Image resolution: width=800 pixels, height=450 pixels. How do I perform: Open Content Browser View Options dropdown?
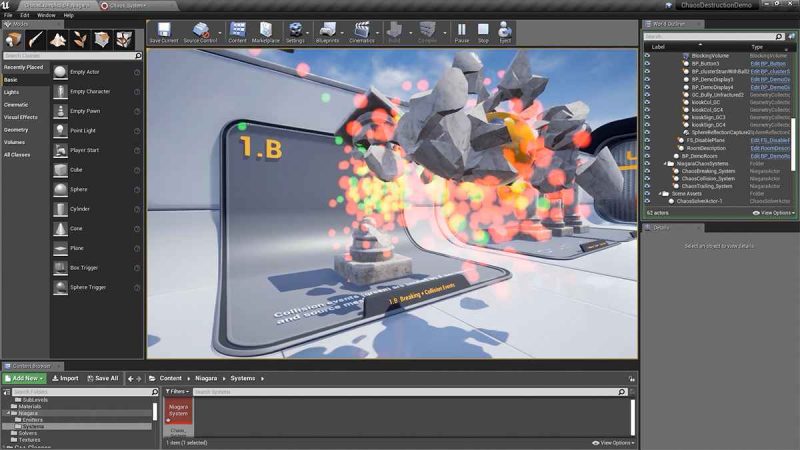614,443
